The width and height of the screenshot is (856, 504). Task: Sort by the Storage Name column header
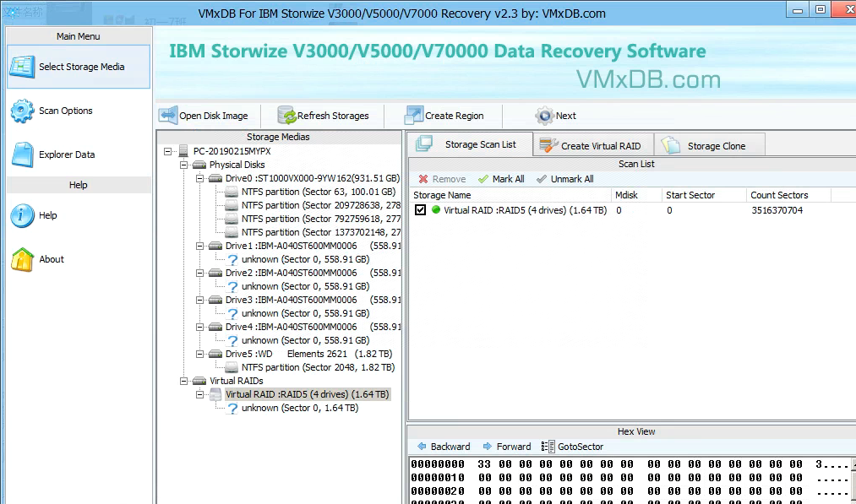[x=510, y=195]
